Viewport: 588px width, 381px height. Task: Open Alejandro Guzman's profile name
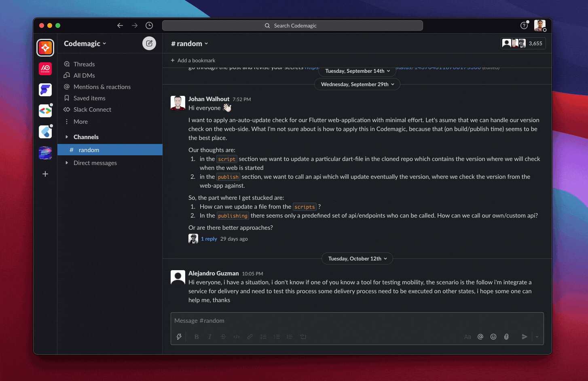(214, 273)
